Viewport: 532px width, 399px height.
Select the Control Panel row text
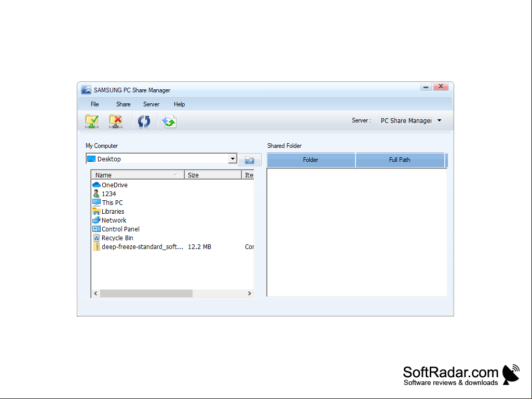[x=120, y=229]
